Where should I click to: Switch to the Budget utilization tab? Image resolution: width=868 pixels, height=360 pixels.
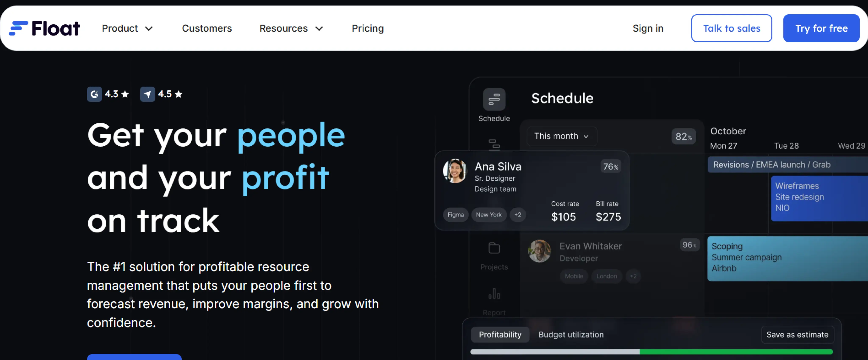571,334
